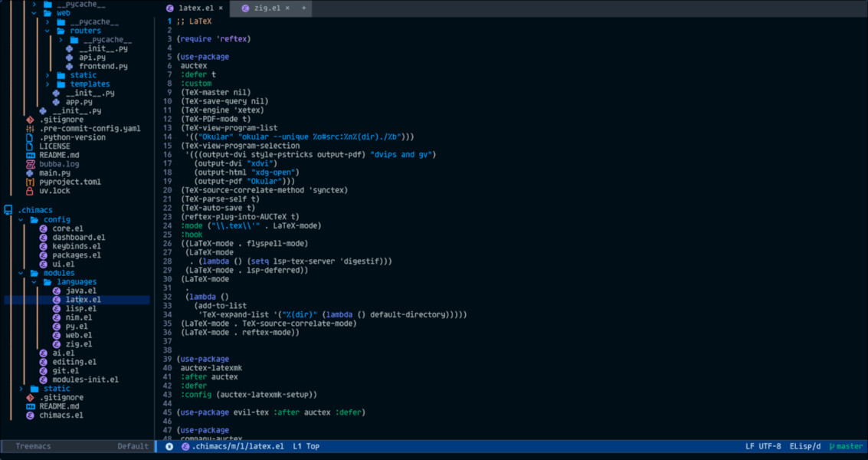Collapse the config folder
Viewport: 868px width, 460px height.
click(x=21, y=220)
